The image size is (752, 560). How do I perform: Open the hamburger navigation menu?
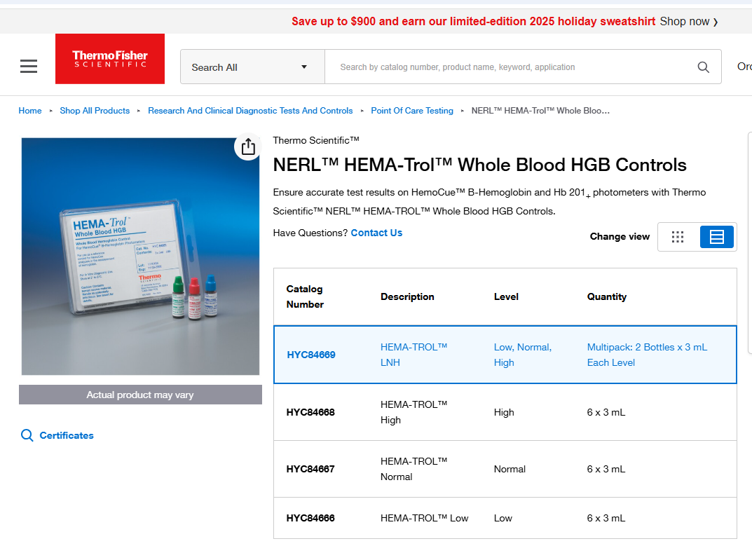coord(29,67)
